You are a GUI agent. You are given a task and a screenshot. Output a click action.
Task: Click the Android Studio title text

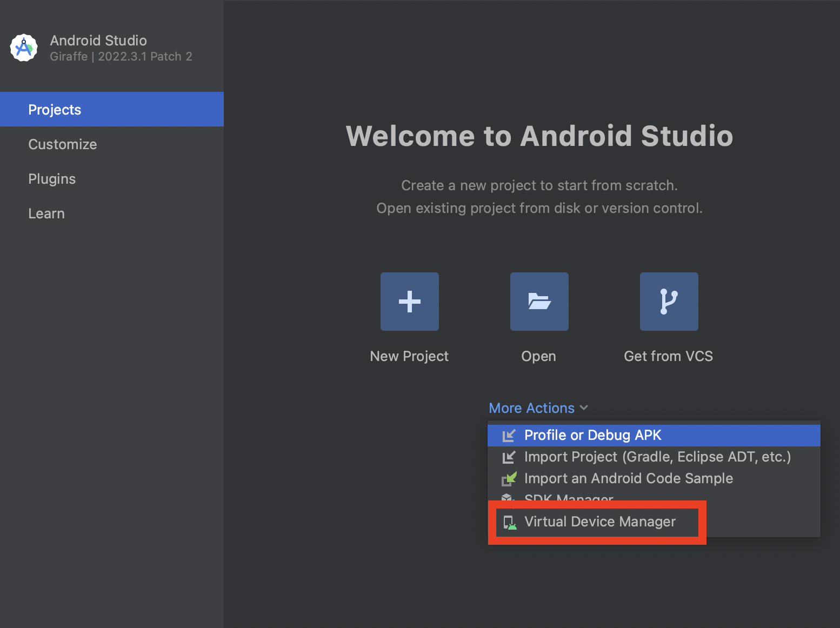click(98, 41)
